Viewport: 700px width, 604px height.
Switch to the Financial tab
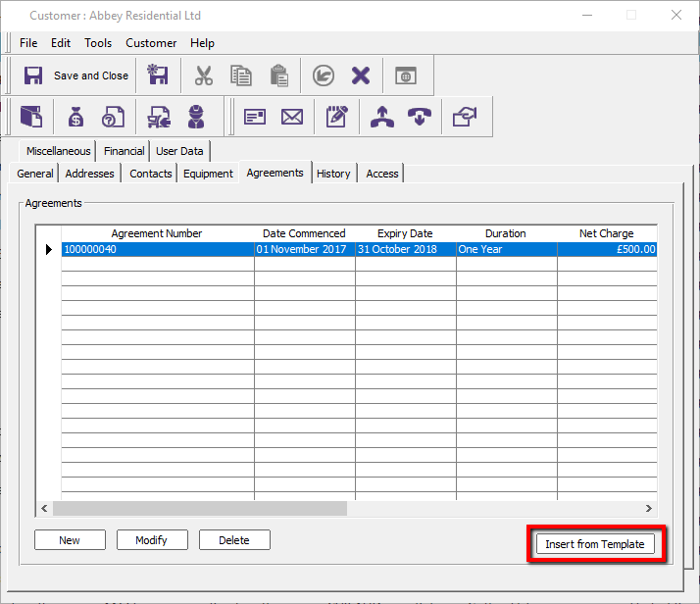tap(125, 151)
